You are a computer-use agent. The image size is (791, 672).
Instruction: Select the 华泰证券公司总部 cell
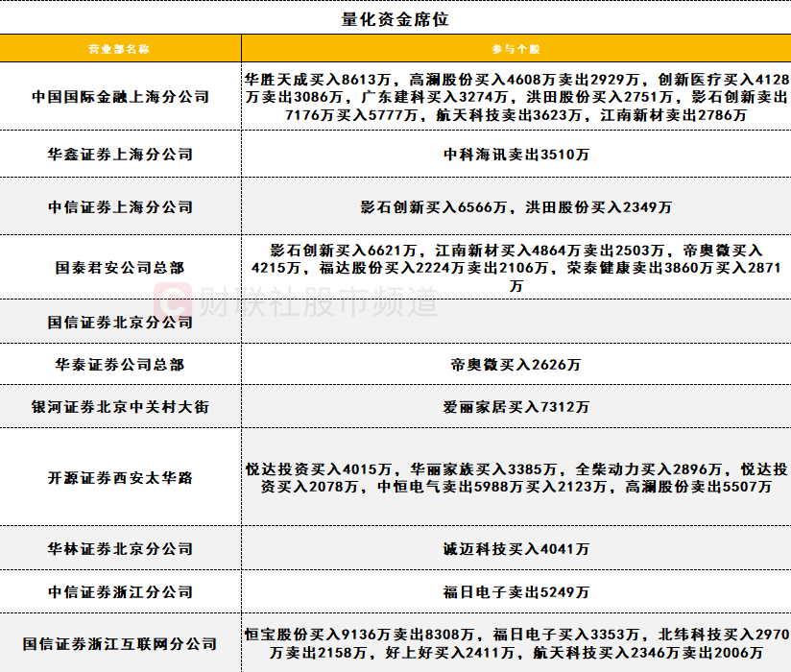click(x=120, y=364)
